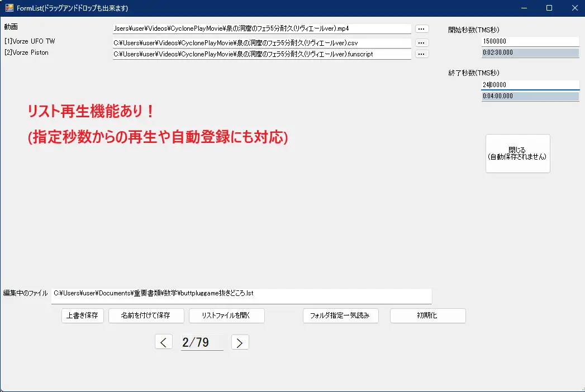The width and height of the screenshot is (585, 392).
Task: Open browse button for Vorze Piston funscript
Action: [x=422, y=54]
